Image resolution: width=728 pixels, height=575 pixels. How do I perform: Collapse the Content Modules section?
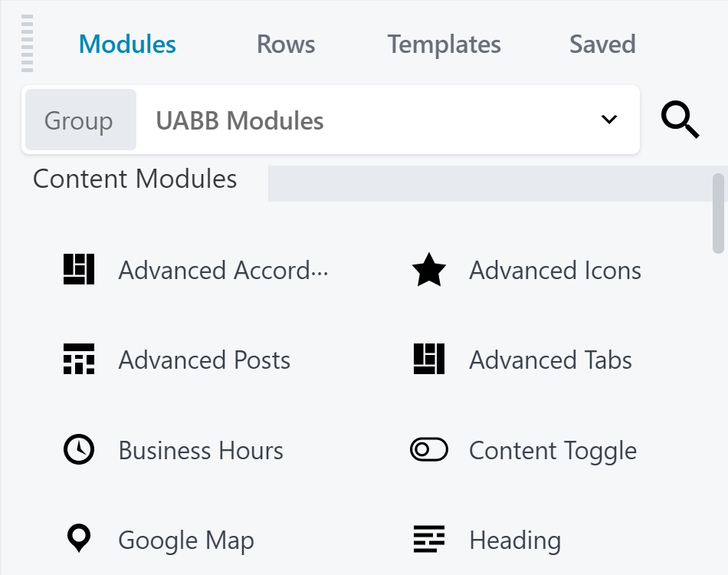coord(134,179)
